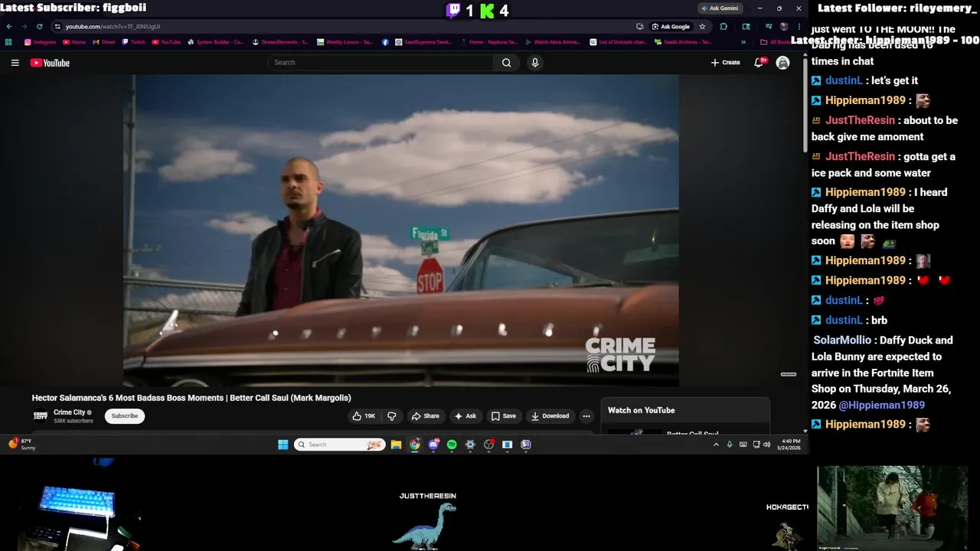Reload the page with the refresh icon

point(40,27)
